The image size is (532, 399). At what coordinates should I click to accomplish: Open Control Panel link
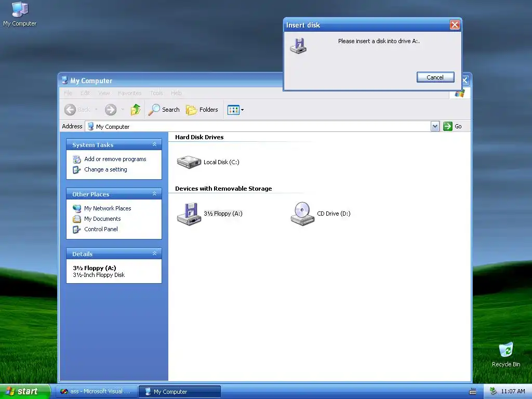click(101, 229)
